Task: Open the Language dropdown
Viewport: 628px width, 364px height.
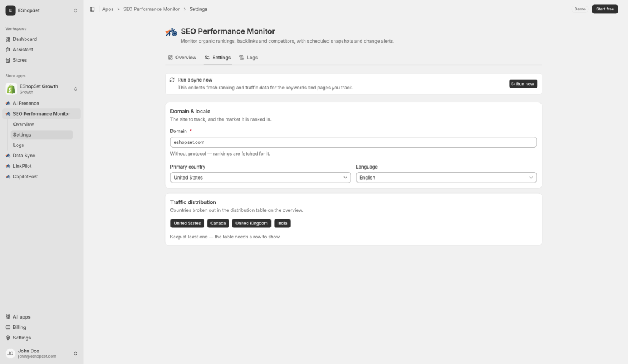Action: click(446, 178)
